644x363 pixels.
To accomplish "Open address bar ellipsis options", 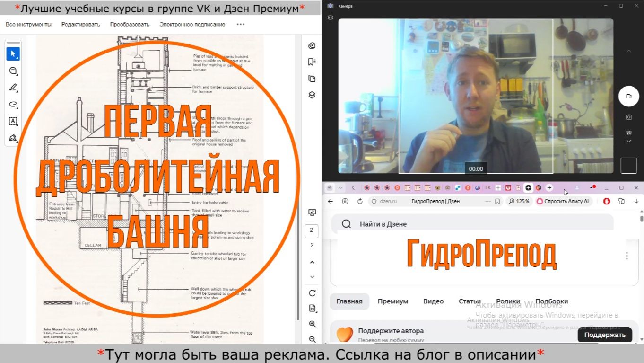I will click(488, 201).
